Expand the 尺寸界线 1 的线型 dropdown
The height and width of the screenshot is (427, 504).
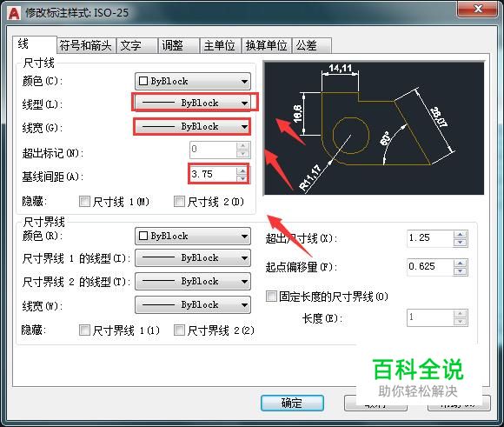[193, 258]
